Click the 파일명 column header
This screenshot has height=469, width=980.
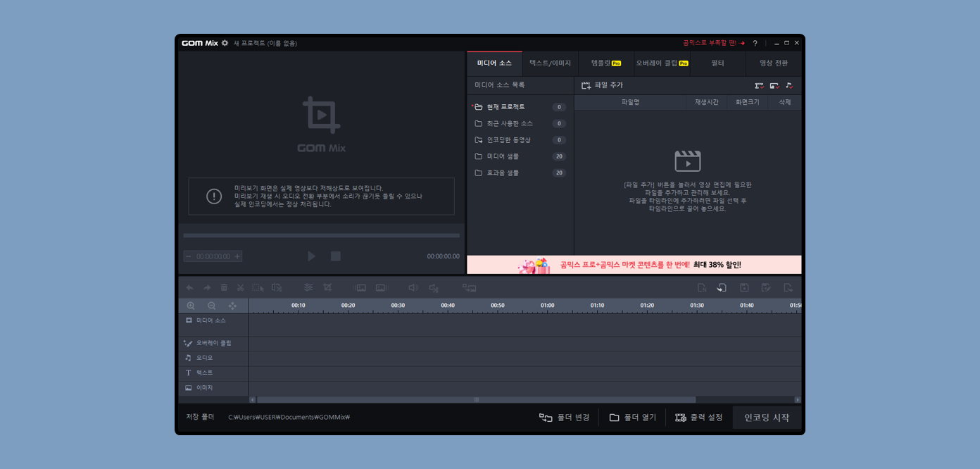(x=630, y=102)
